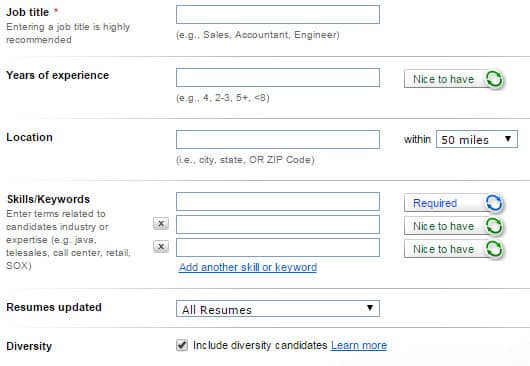Remove the third skill keyword row
The image size is (530, 366).
[161, 246]
